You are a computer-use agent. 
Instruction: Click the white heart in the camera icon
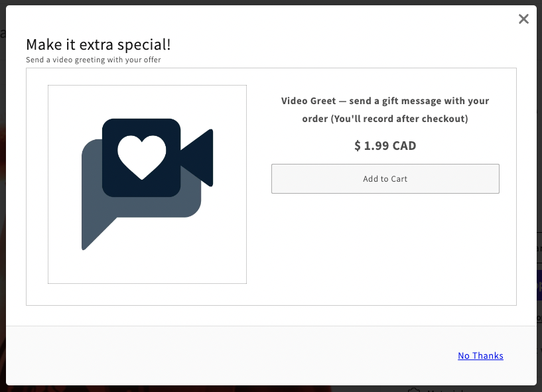(142, 157)
